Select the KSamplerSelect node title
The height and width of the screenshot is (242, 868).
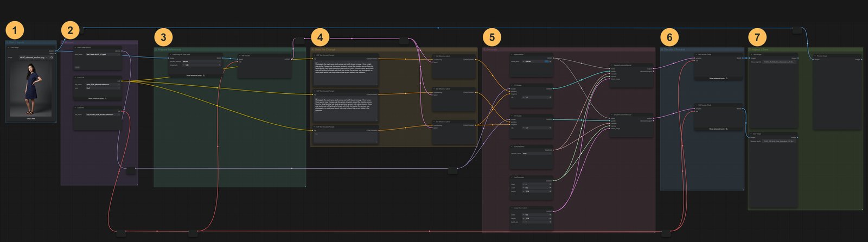click(519, 147)
